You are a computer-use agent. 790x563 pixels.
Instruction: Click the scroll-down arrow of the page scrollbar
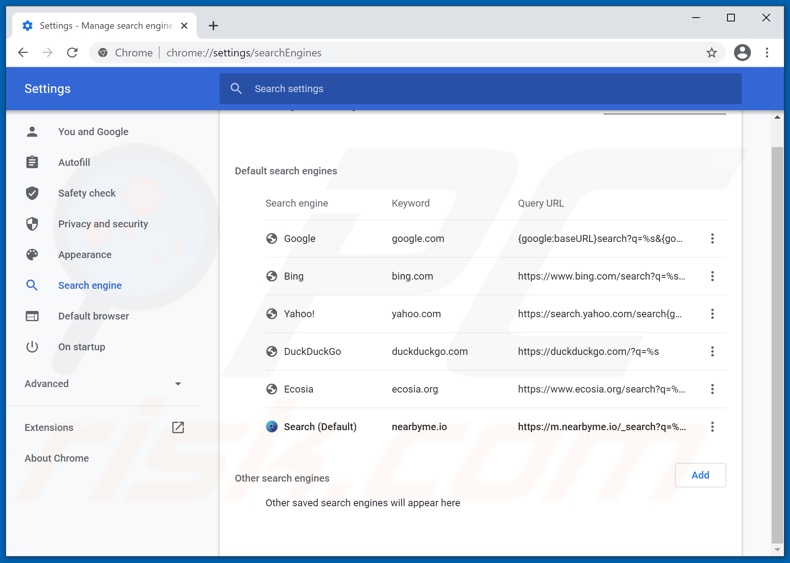point(777,549)
